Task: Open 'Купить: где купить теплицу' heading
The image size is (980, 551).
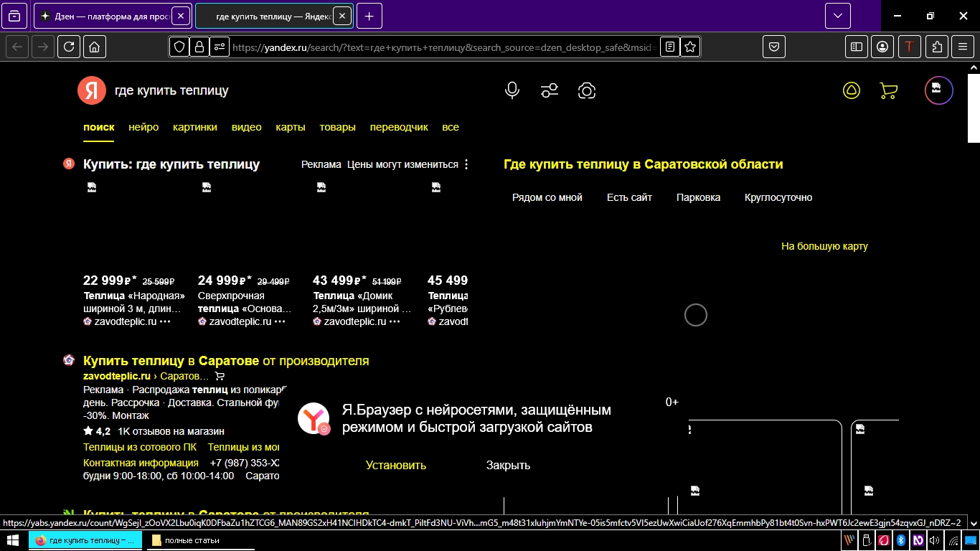Action: tap(171, 164)
